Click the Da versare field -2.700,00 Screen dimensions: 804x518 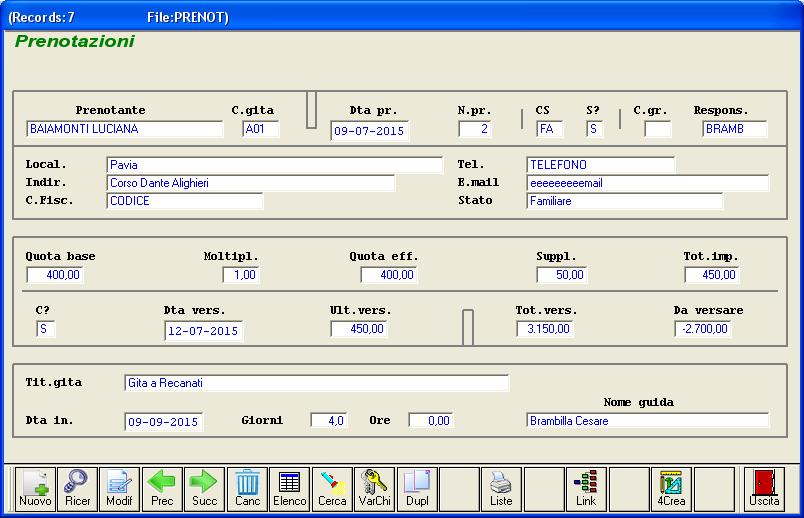coord(702,329)
